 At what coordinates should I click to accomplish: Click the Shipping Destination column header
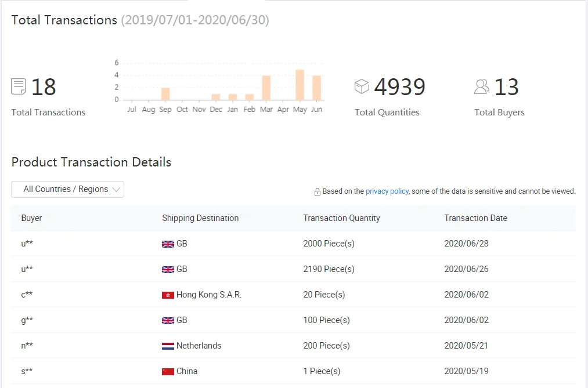(200, 218)
